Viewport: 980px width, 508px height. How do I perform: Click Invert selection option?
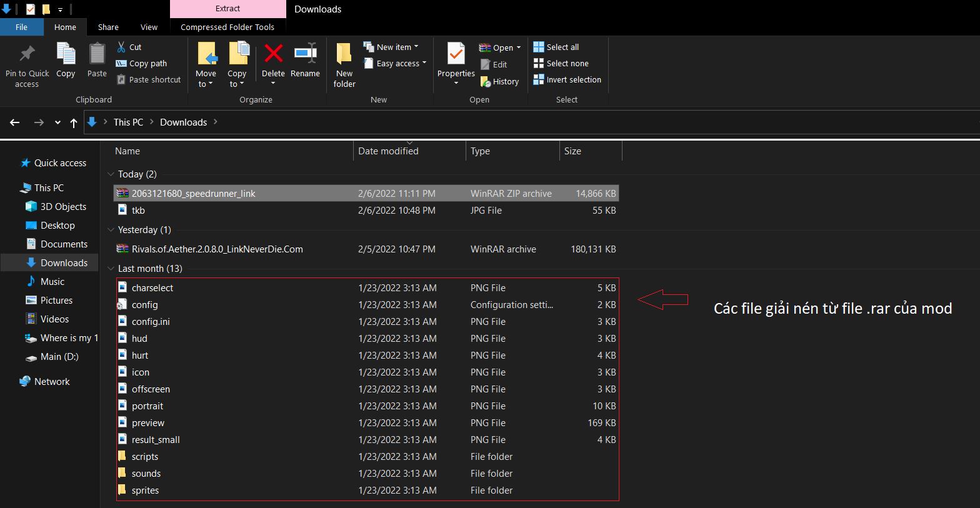pyautogui.click(x=567, y=79)
